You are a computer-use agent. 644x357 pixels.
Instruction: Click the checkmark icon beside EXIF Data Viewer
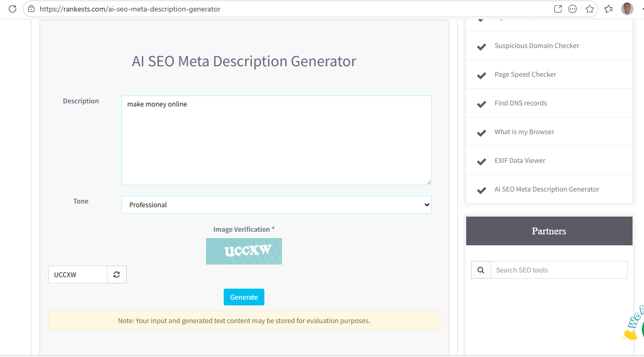click(482, 161)
